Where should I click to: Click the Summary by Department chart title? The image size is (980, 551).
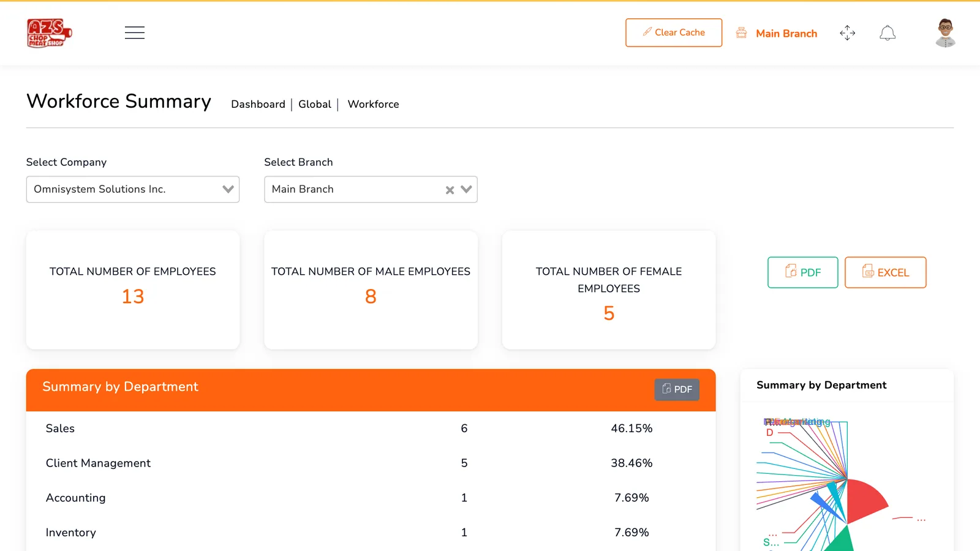[821, 385]
